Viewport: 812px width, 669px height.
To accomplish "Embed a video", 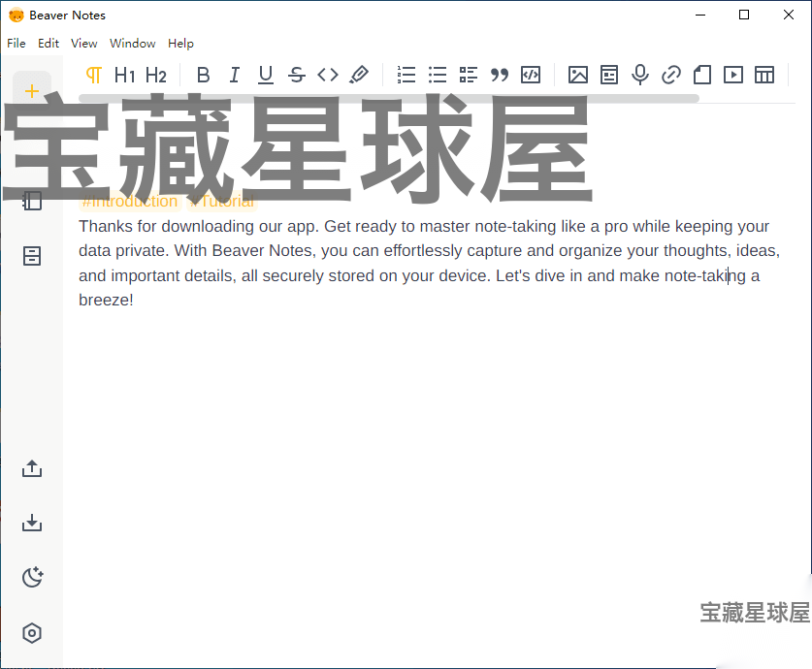I will (733, 75).
